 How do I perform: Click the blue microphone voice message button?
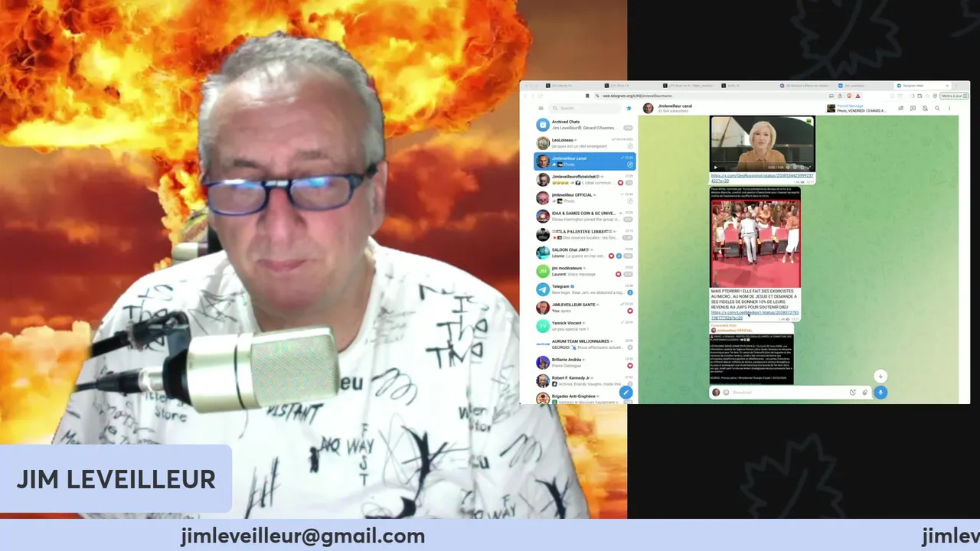880,393
